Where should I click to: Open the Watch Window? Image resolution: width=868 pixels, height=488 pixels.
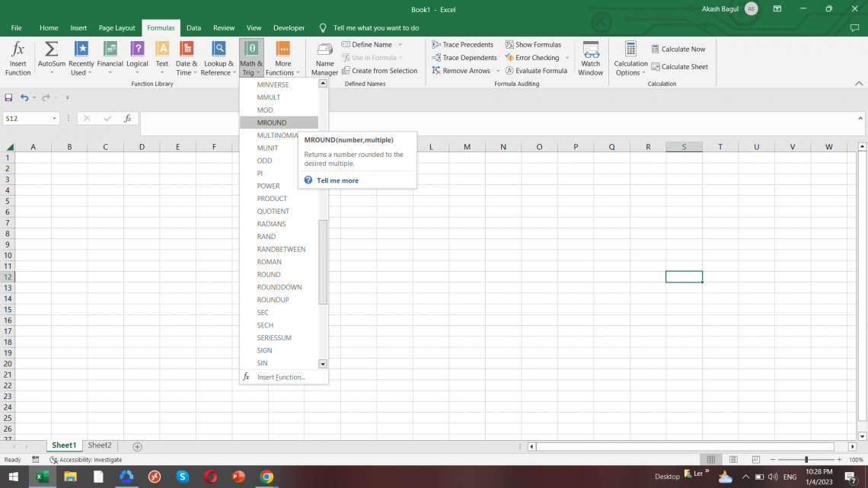pyautogui.click(x=590, y=58)
